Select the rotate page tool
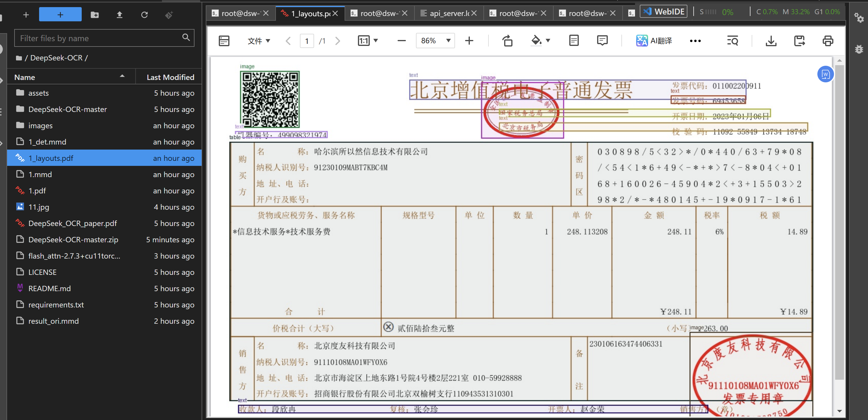This screenshot has height=420, width=868. coord(507,41)
